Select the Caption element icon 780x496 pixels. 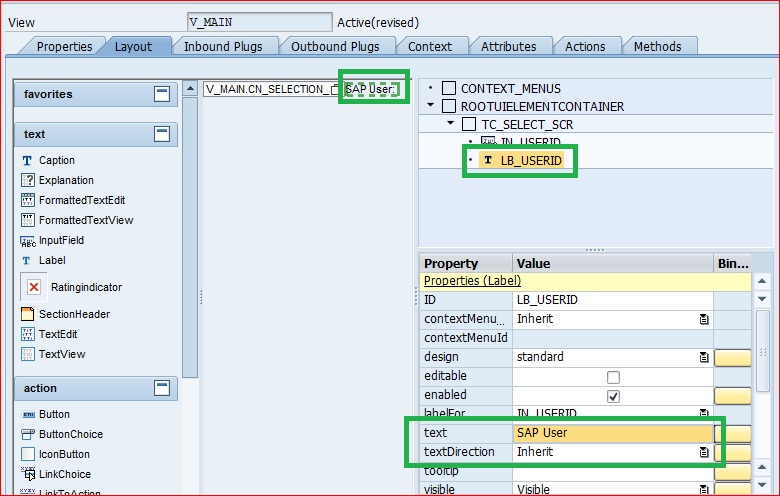click(x=27, y=160)
